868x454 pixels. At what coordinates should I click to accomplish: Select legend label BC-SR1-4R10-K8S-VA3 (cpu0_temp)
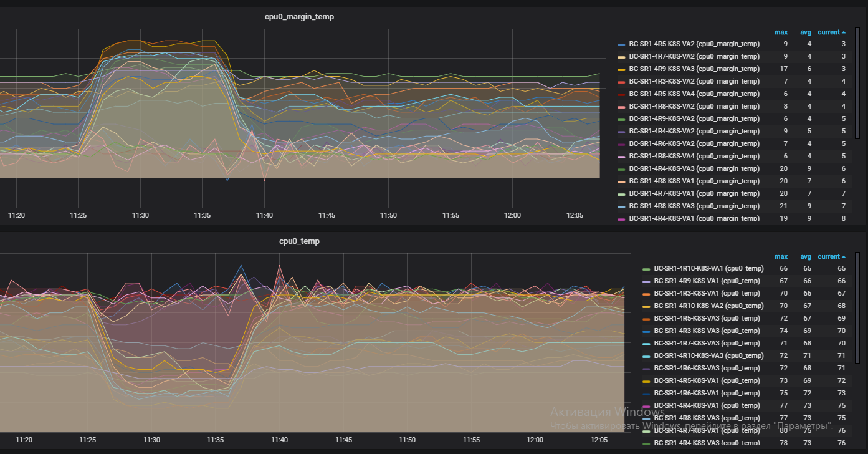point(709,355)
